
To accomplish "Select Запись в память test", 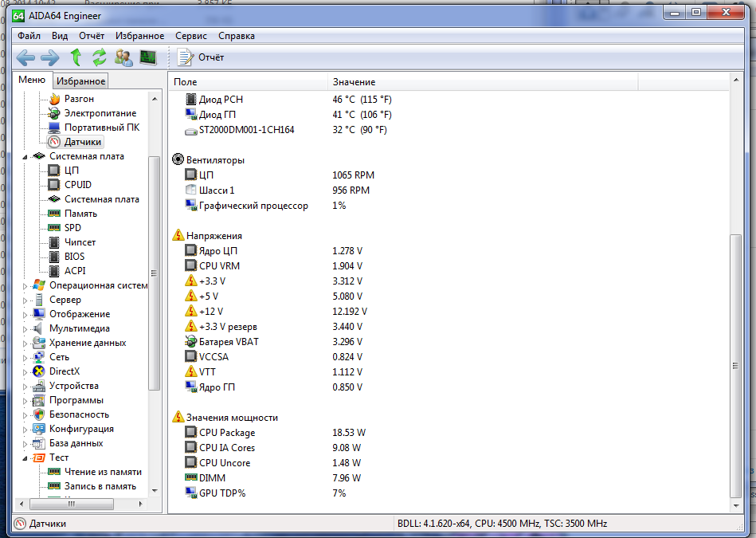I will click(x=100, y=486).
